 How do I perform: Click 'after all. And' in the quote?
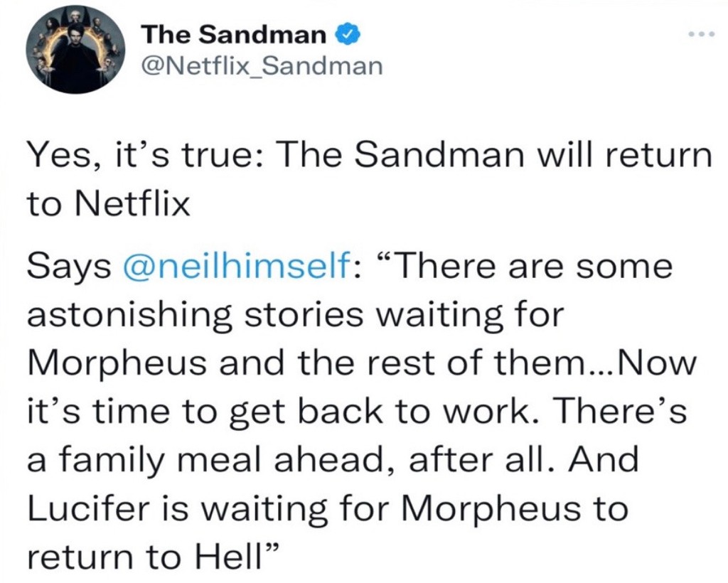coord(524,459)
